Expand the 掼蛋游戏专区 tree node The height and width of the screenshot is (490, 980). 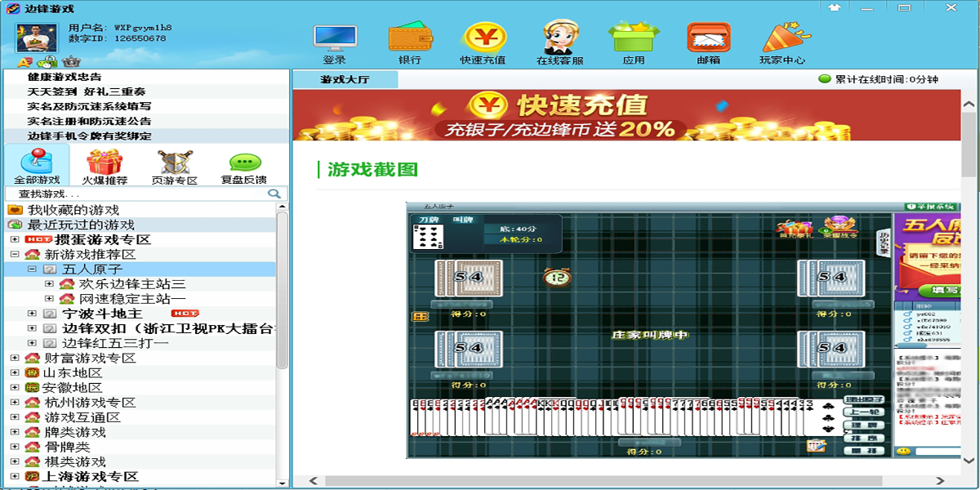15,240
